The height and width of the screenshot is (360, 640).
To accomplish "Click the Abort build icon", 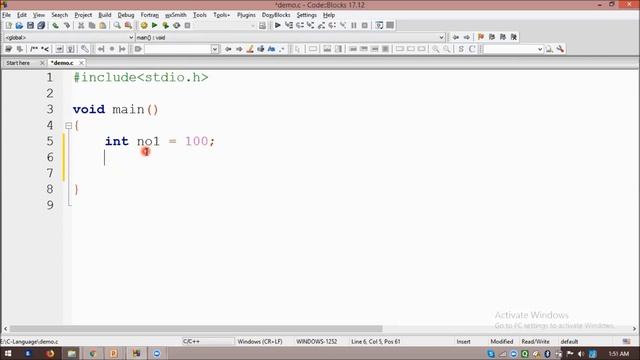I will [187, 25].
